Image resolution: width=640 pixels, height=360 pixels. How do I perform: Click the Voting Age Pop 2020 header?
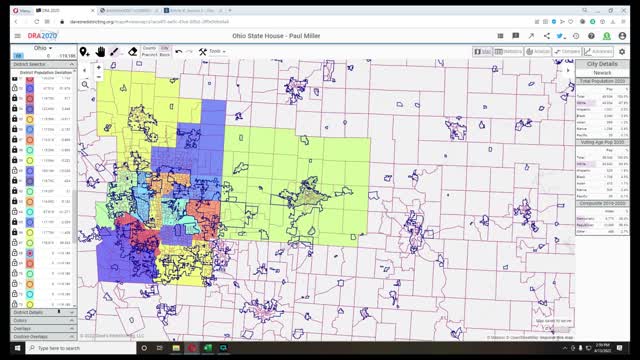tap(602, 142)
